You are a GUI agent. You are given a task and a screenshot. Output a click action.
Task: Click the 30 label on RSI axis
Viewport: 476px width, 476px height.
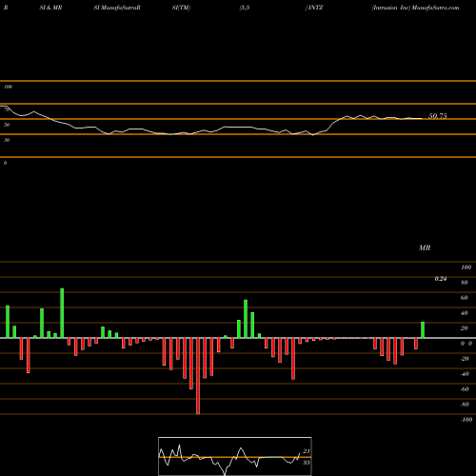click(x=7, y=140)
